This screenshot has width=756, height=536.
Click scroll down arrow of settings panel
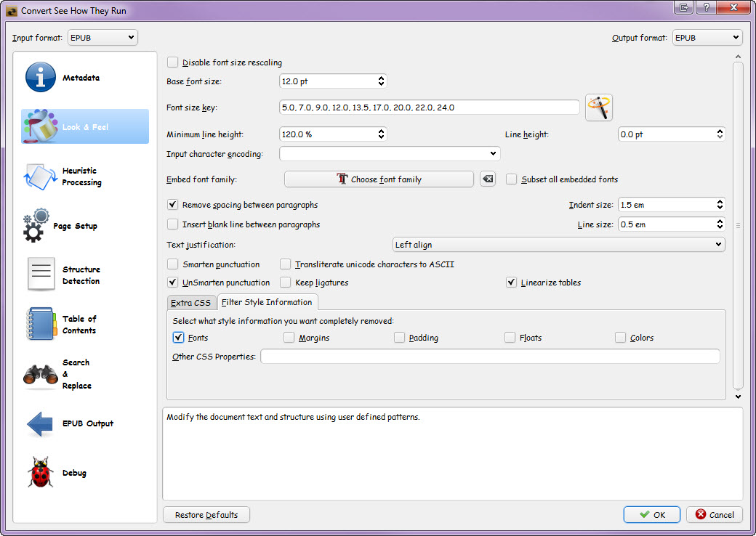738,397
